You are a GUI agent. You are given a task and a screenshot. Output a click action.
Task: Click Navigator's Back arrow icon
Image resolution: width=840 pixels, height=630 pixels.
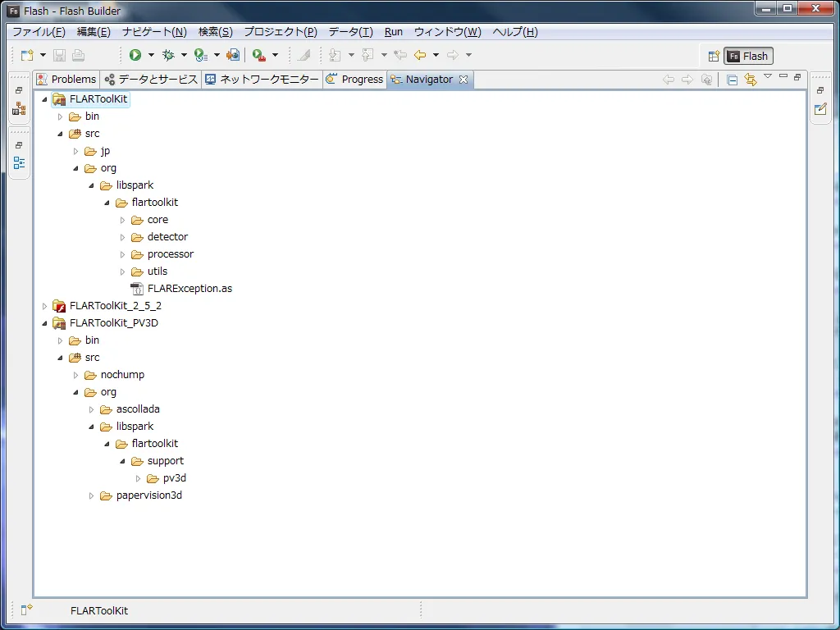coord(668,80)
